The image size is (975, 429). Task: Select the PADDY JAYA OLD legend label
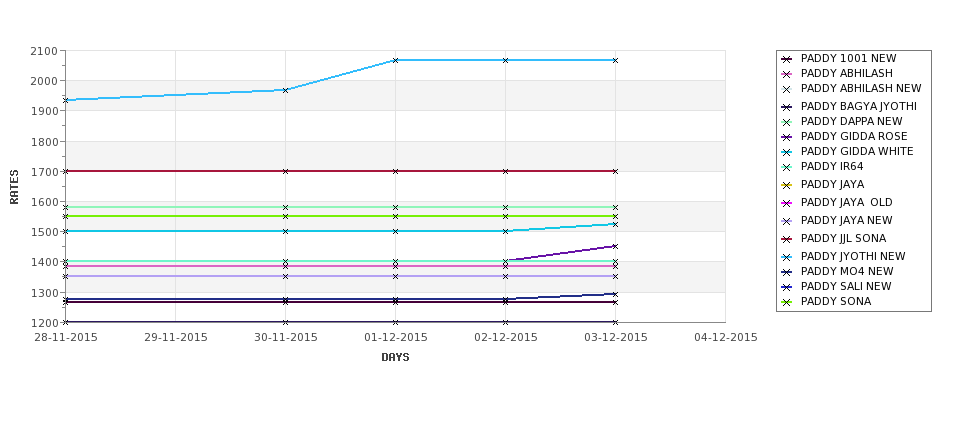846,202
